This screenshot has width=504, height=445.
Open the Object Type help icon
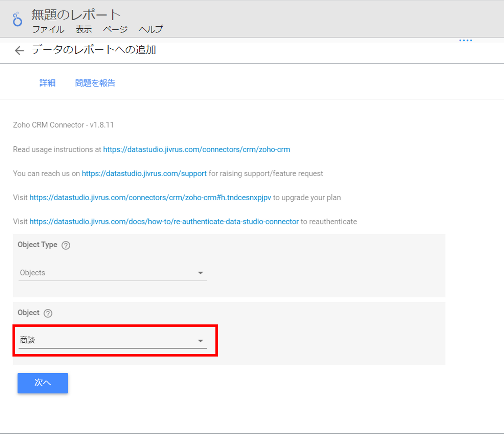point(66,245)
